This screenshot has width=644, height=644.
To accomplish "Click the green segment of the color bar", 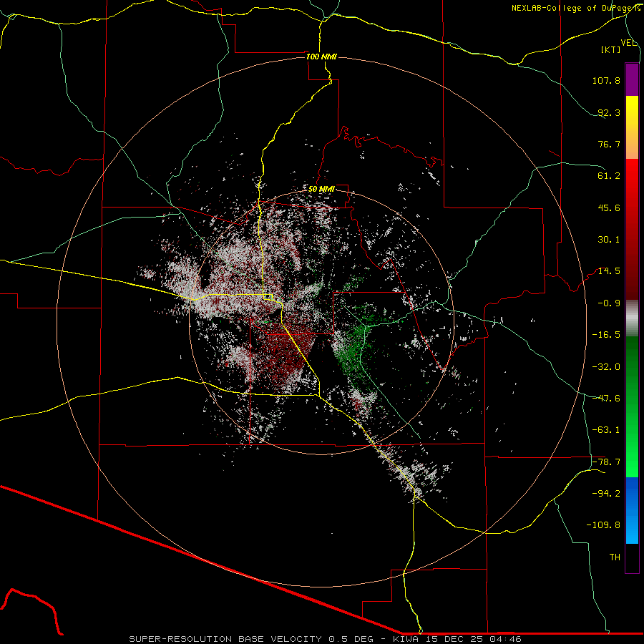I will point(632,406).
